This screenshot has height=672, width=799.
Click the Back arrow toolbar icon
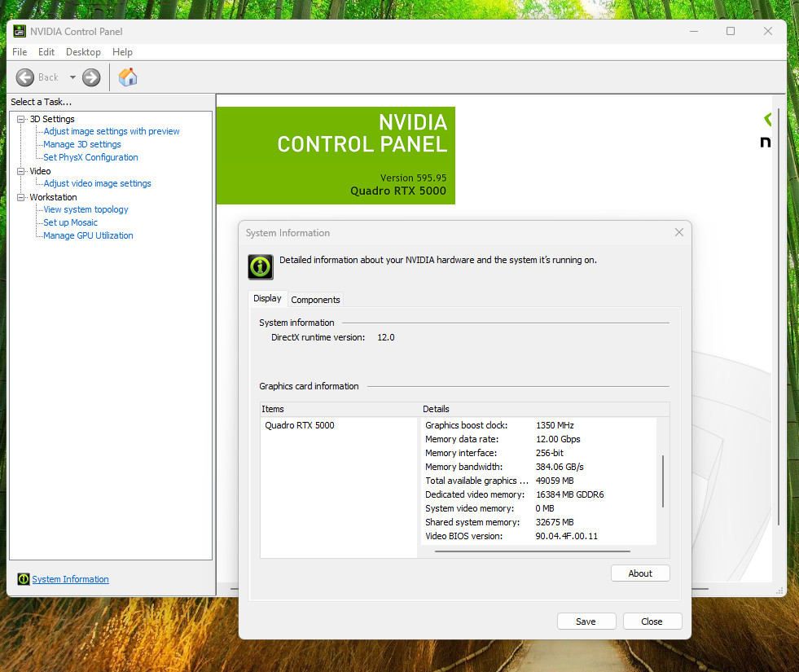(x=25, y=77)
